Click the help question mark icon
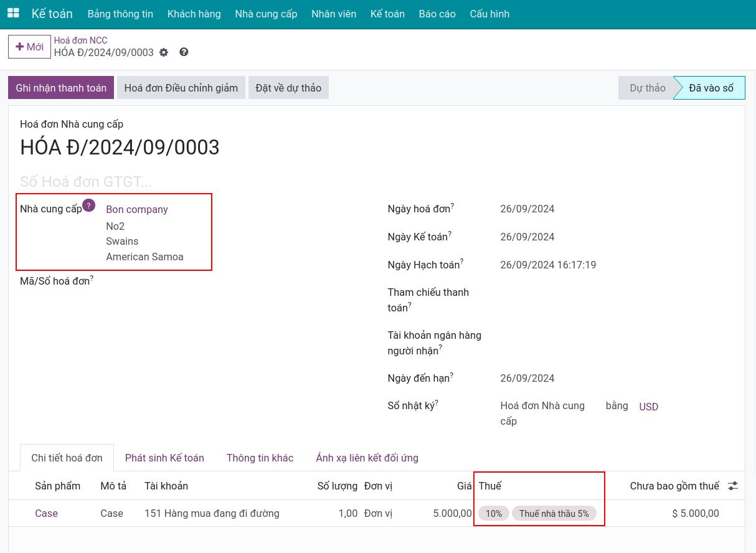This screenshot has width=756, height=553. click(x=184, y=52)
